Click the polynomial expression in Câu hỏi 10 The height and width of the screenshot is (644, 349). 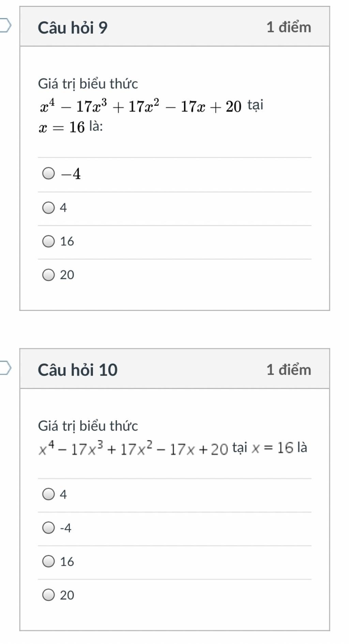pyautogui.click(x=133, y=448)
